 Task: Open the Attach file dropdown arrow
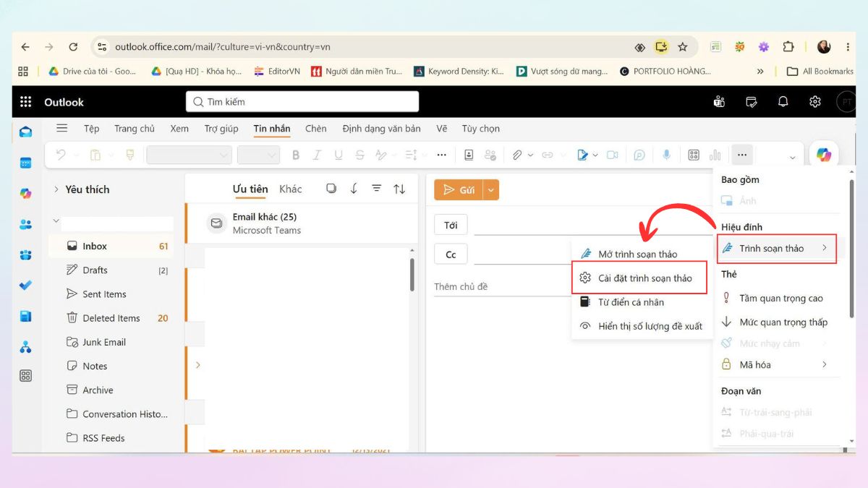click(x=530, y=155)
